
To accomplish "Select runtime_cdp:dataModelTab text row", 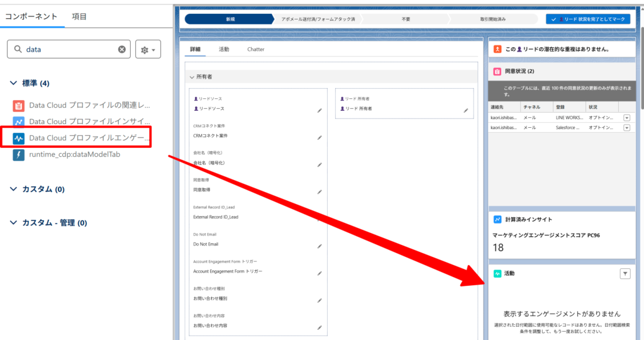I will (75, 155).
